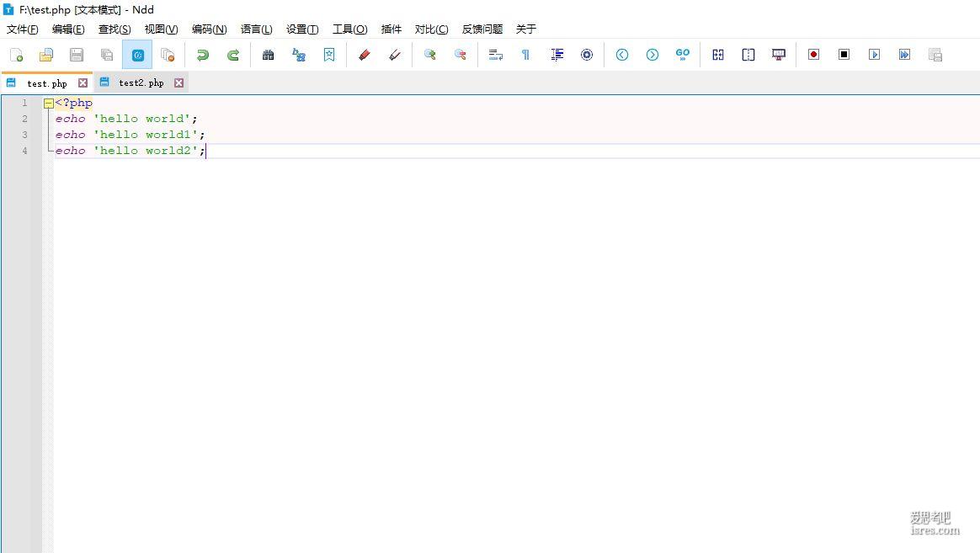Screen dimensions: 980x553
Task: Toggle the highlighted blue auto-save icon
Action: coord(137,55)
